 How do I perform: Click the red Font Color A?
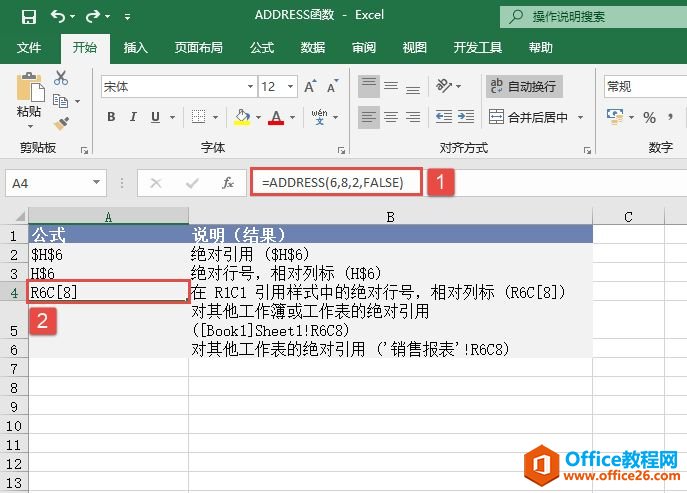tap(276, 117)
